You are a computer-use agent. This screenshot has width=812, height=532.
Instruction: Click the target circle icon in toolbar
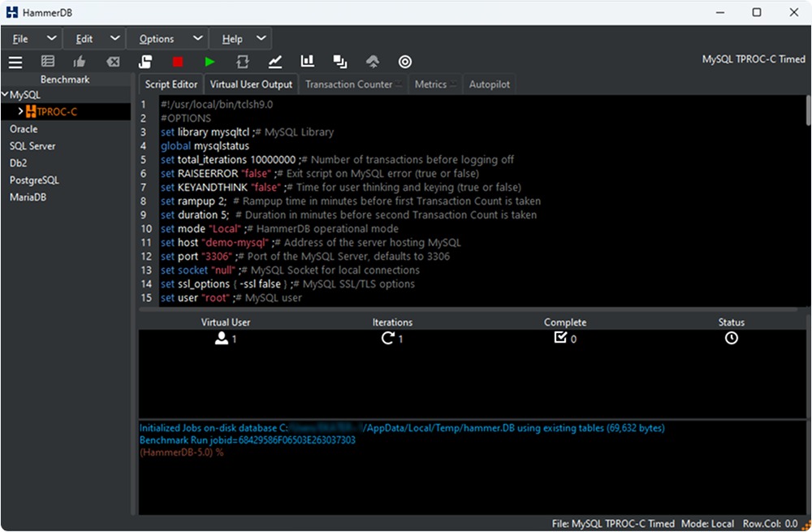tap(405, 62)
